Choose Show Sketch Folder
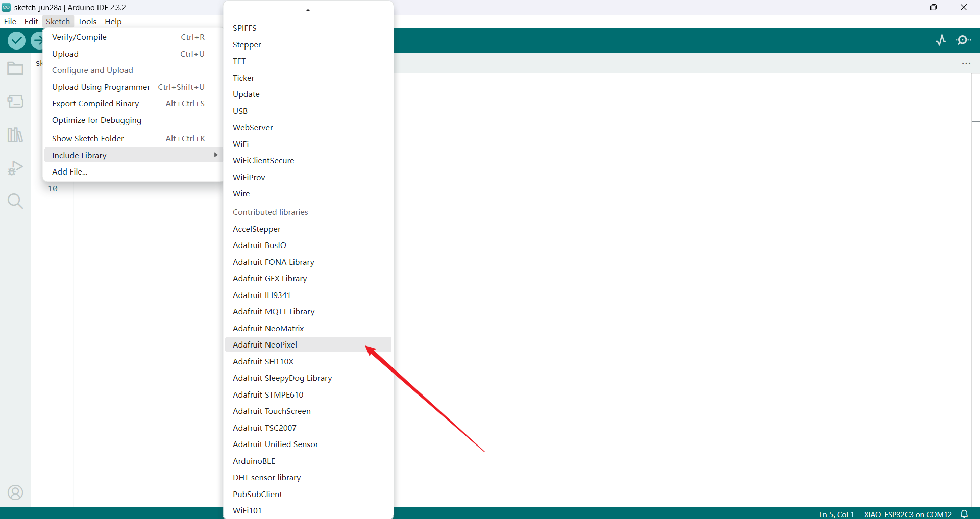 133,139
